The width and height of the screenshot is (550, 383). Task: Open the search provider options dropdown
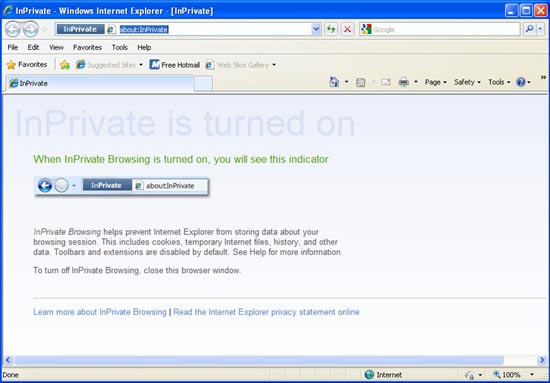point(541,29)
